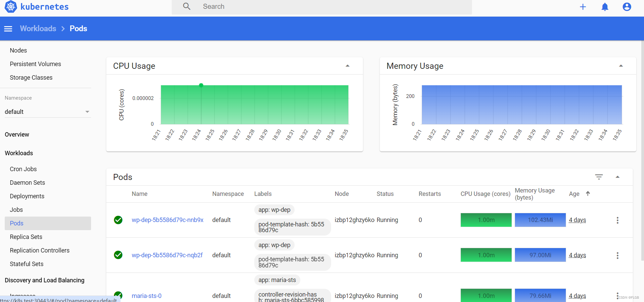This screenshot has width=644, height=302.
Task: Open Replica Sets in sidebar
Action: (26, 237)
